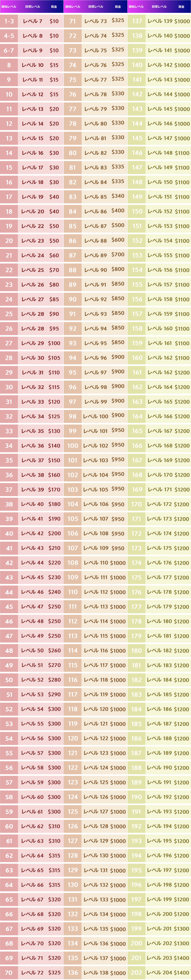Click the first 開始レベル column header
The image size is (191, 980).
[x=9, y=7]
